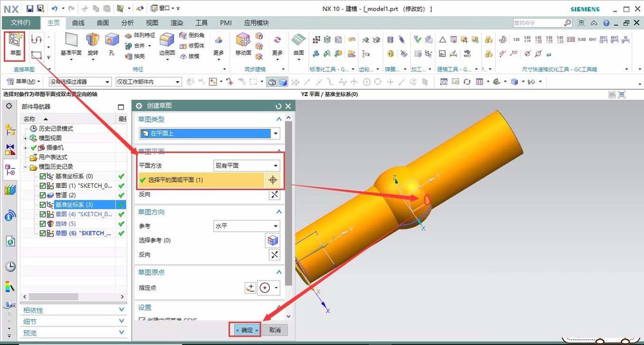
Task: Choose the 阵列特征 pattern feature command
Action: click(x=140, y=35)
